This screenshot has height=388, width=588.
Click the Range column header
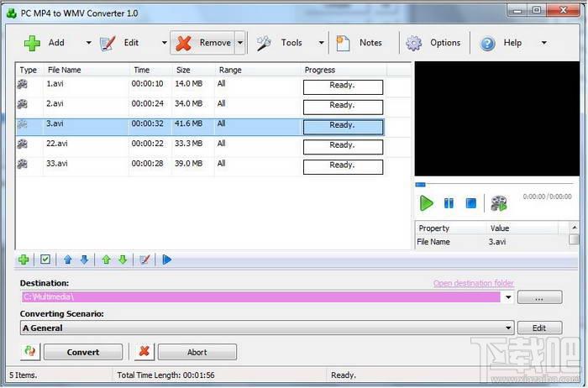click(x=258, y=70)
